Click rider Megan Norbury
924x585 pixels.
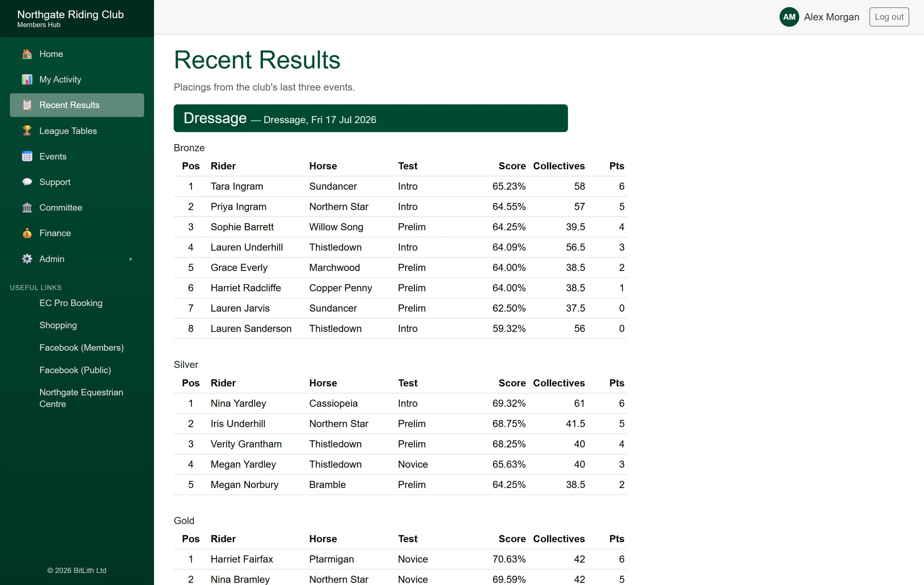pos(244,485)
